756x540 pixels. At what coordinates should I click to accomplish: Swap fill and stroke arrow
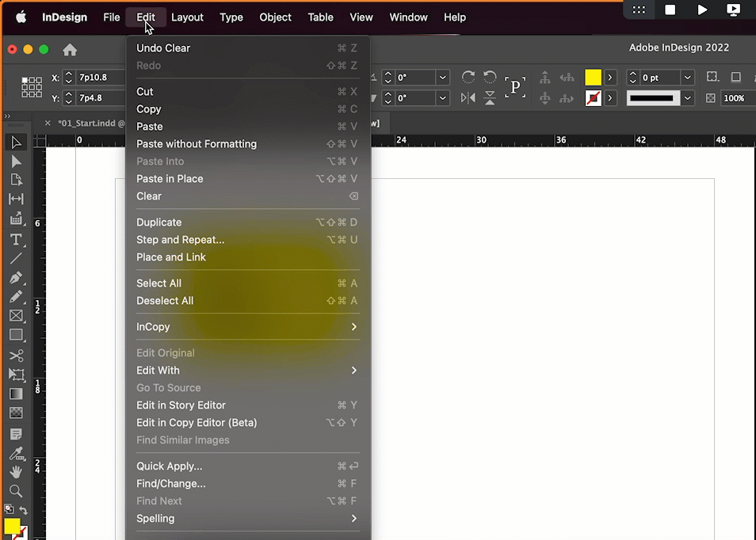point(24,510)
